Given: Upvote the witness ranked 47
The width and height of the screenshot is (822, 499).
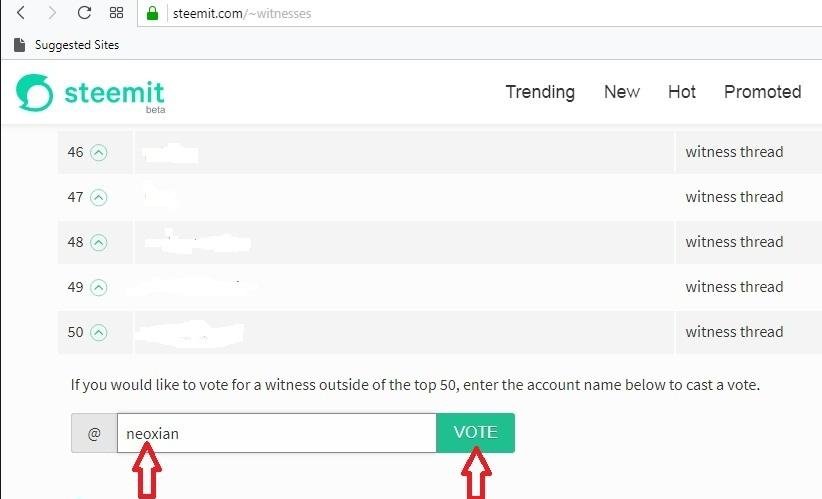Looking at the screenshot, I should click(x=98, y=197).
